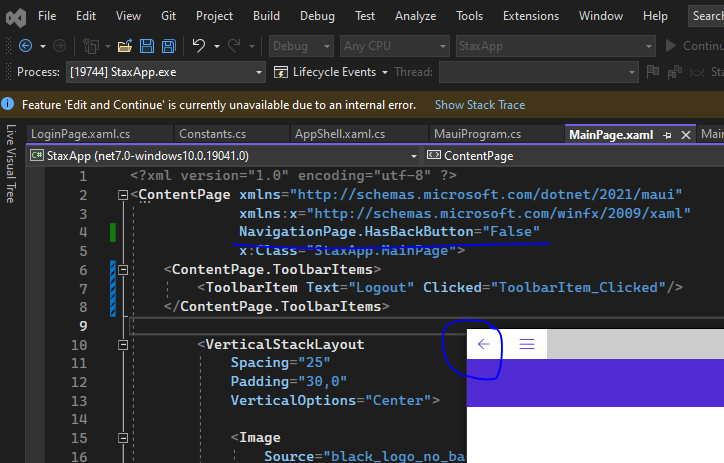Pin the MainPage.xaml tab
724x463 pixels.
tap(667, 135)
